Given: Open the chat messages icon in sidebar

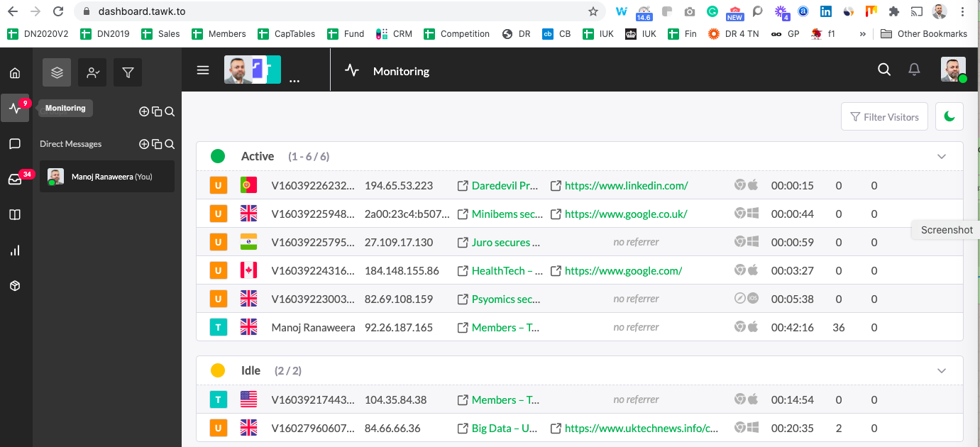Looking at the screenshot, I should point(15,144).
